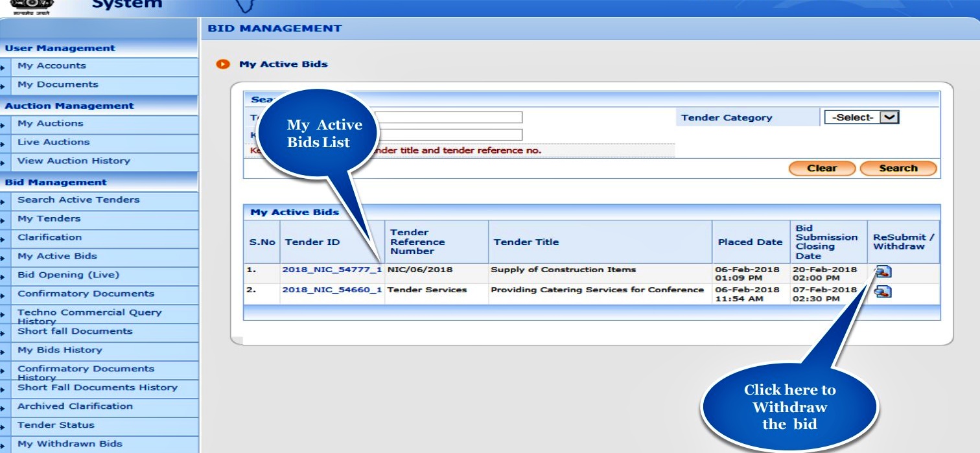980x453 pixels.
Task: Open Bid Opening (Live) section
Action: [69, 275]
